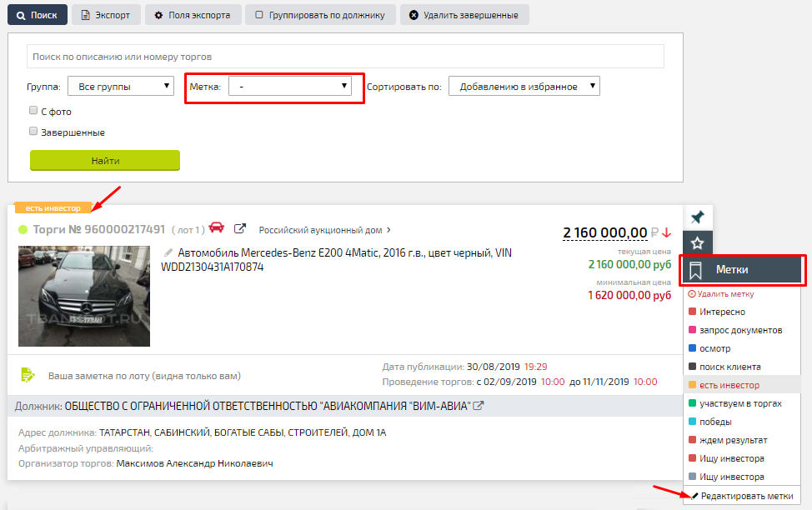The height and width of the screenshot is (510, 812).
Task: Toggle the Завершенные checkbox
Action: tap(33, 131)
